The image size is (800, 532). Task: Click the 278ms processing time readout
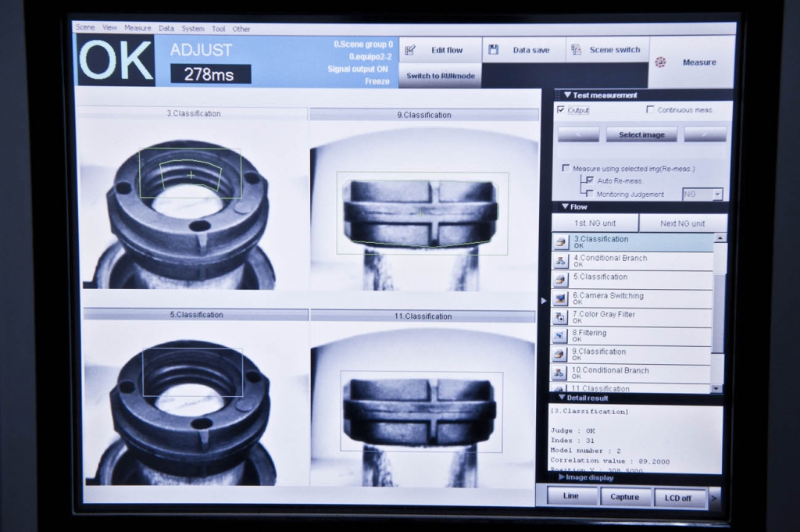point(209,74)
